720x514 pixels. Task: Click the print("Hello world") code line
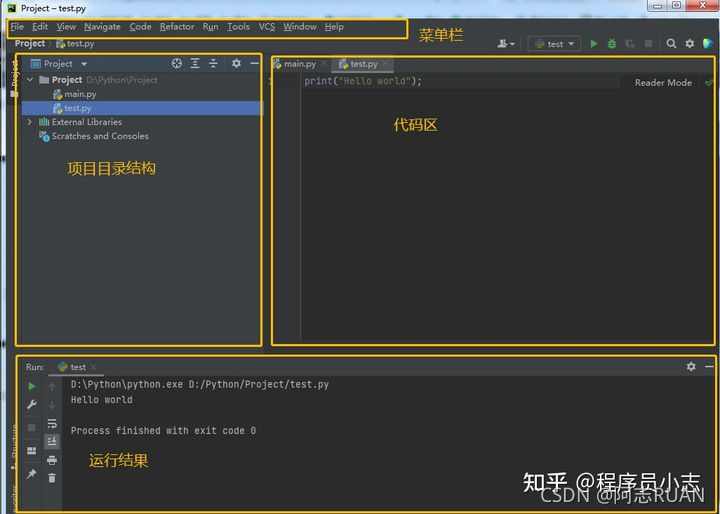click(x=363, y=81)
